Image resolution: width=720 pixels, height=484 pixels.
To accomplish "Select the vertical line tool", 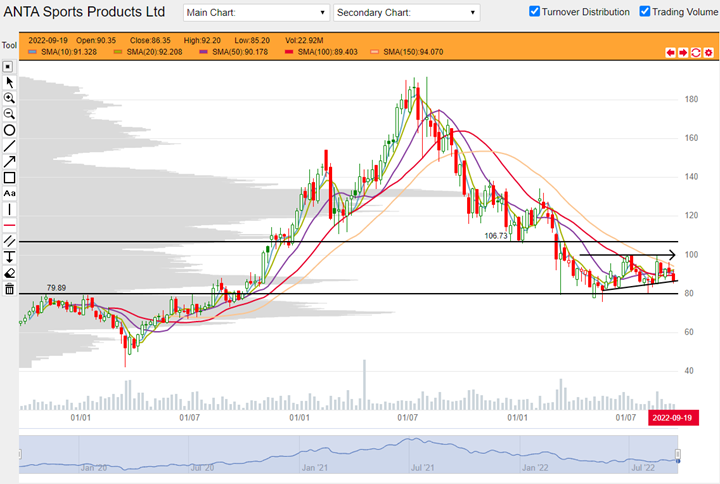I will click(9, 209).
